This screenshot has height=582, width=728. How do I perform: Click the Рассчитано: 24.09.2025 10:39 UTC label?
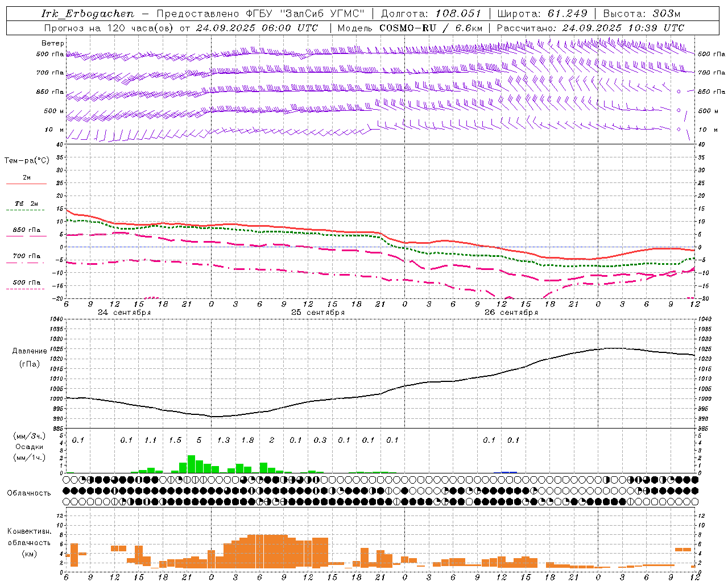[590, 28]
